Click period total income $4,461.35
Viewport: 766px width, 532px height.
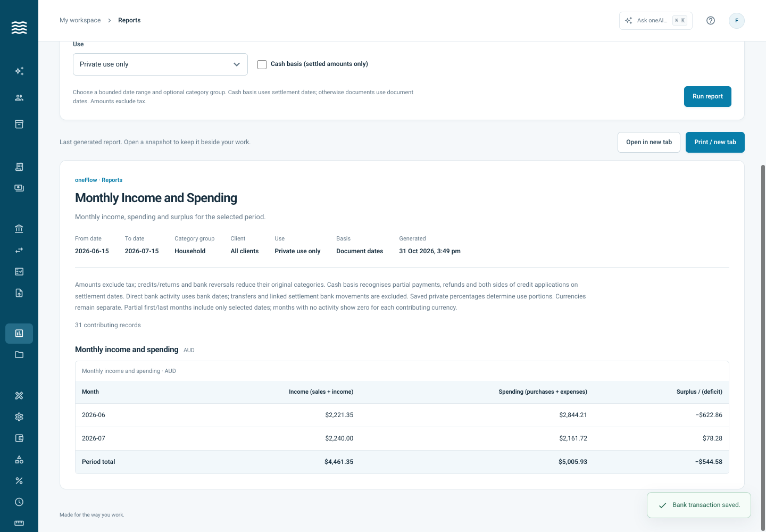click(x=339, y=462)
